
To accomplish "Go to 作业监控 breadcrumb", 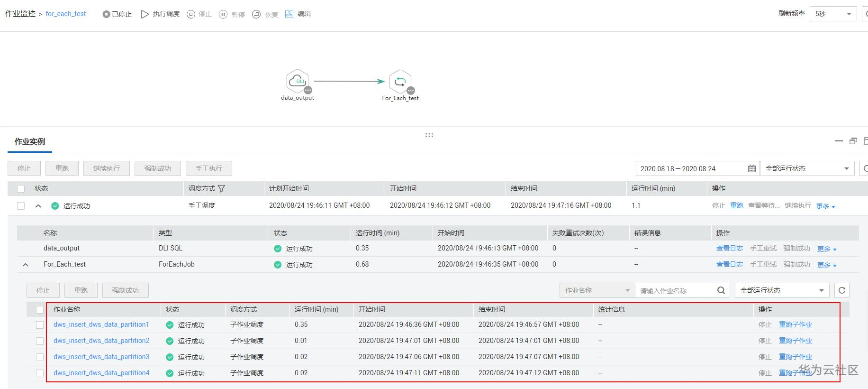I will click(x=20, y=14).
